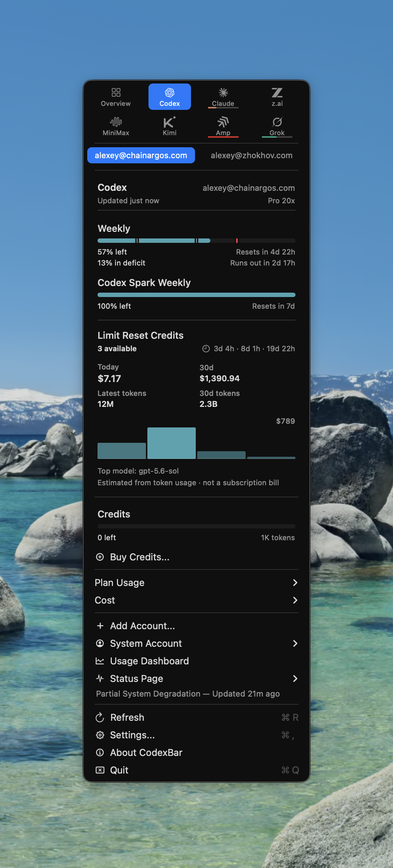This screenshot has width=393, height=868.
Task: Open System Account menu entry
Action: pos(196,643)
